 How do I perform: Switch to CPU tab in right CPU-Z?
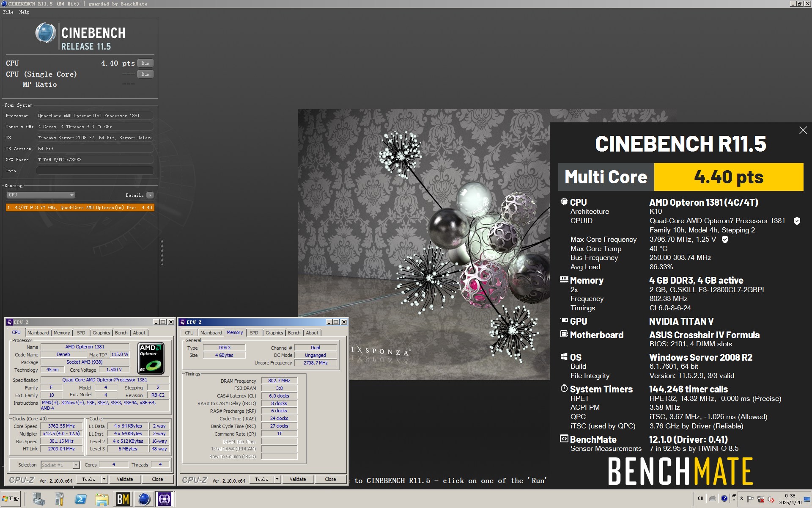click(189, 333)
